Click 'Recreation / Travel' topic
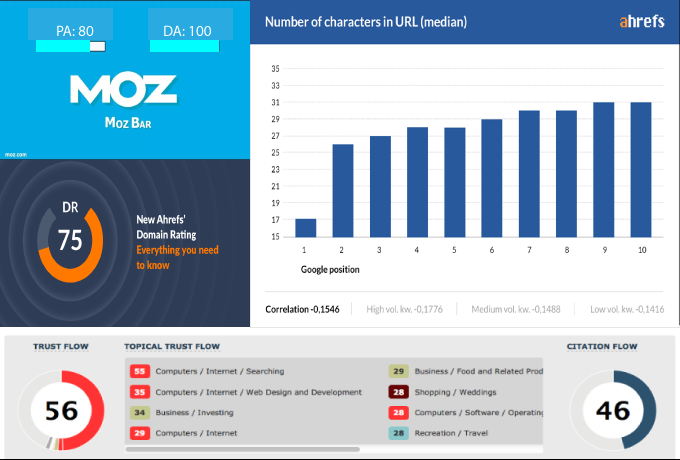 (x=451, y=433)
